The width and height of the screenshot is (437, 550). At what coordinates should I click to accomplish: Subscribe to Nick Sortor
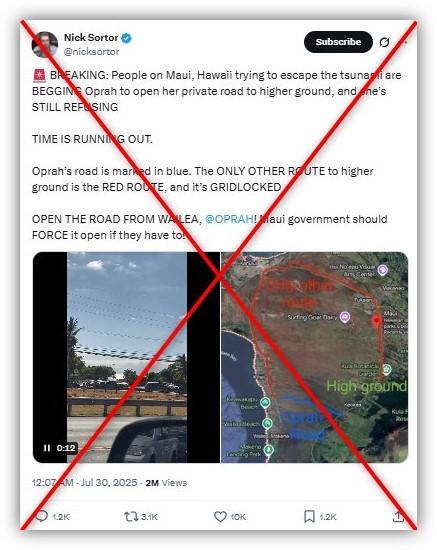point(338,42)
